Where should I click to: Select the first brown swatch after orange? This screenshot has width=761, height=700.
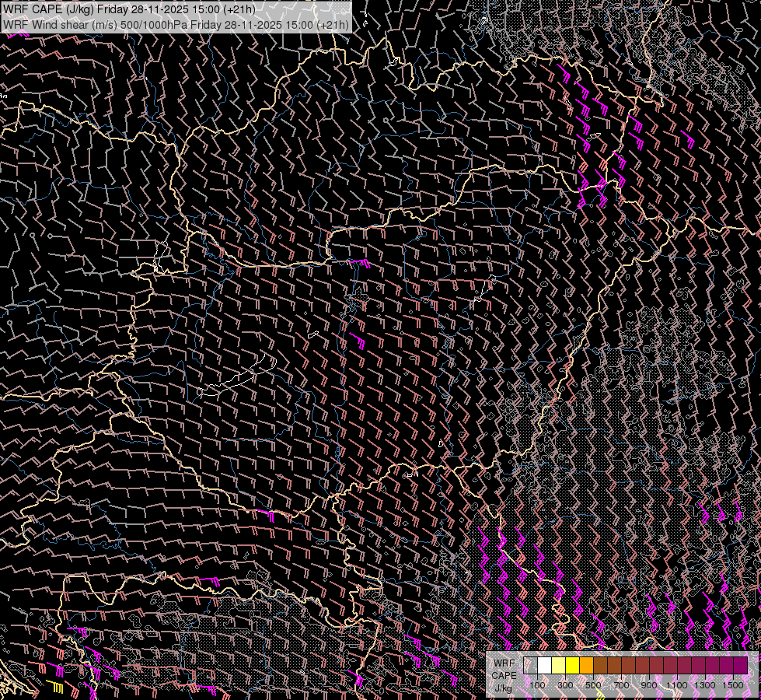600,666
